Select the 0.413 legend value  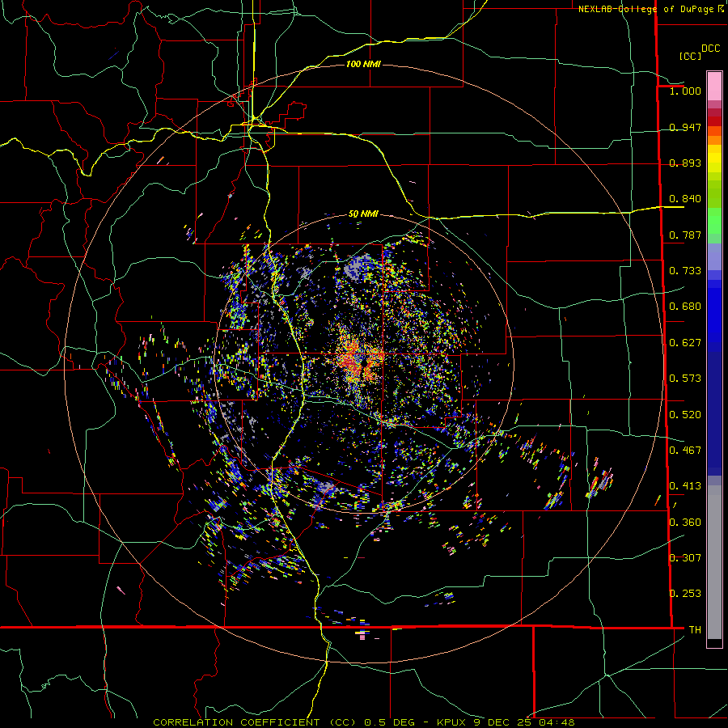click(x=685, y=486)
